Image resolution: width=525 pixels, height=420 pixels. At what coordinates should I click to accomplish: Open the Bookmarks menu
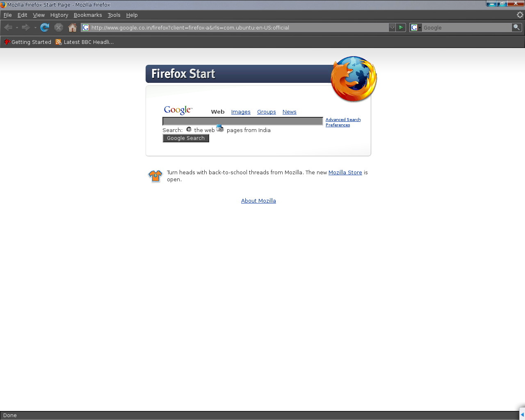point(88,15)
